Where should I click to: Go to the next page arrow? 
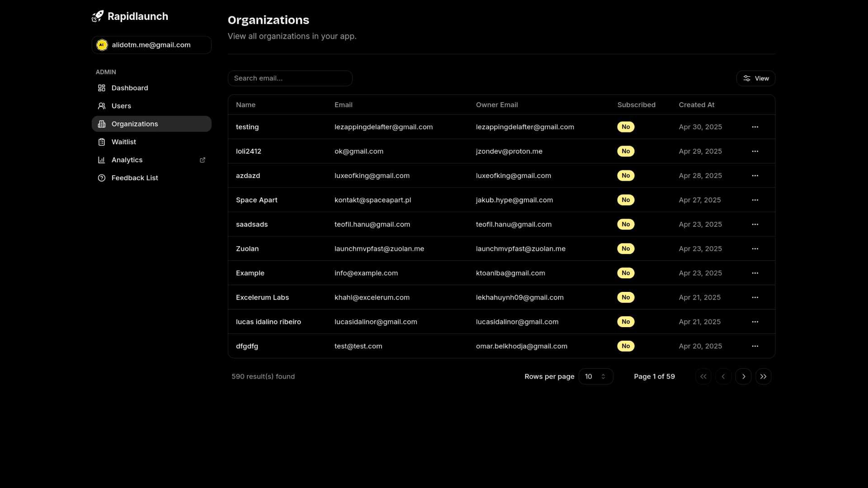(x=743, y=376)
